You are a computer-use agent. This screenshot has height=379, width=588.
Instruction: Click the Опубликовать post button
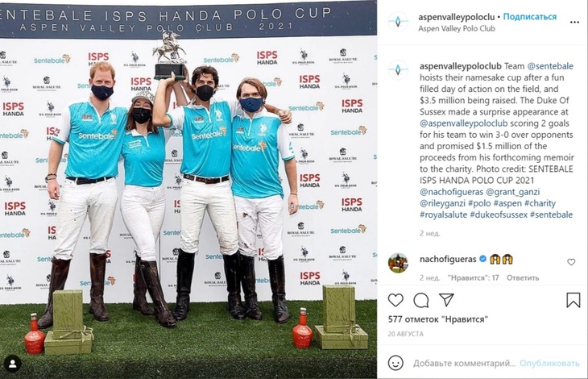pos(549,363)
